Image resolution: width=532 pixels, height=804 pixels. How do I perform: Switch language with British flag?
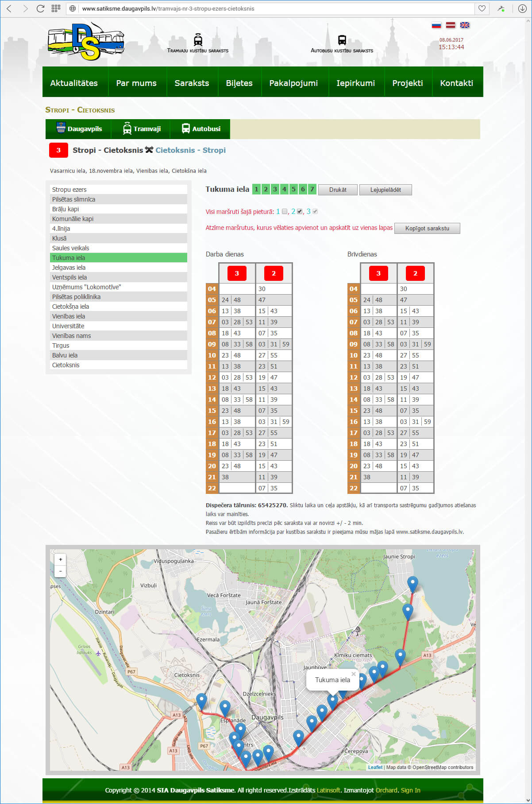tap(465, 25)
